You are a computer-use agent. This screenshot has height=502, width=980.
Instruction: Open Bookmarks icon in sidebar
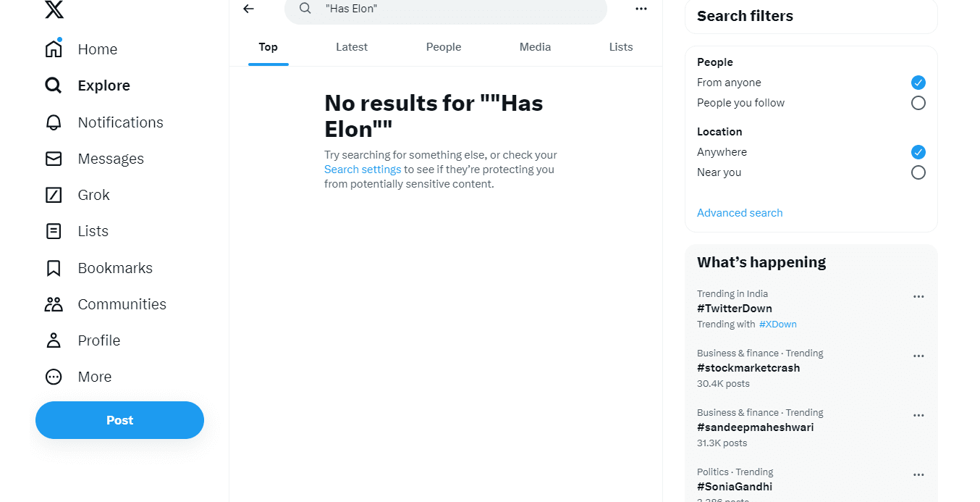click(x=54, y=268)
